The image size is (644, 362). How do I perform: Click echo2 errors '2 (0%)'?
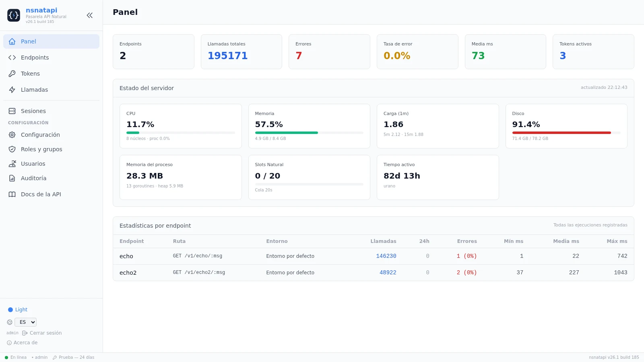[467, 273]
